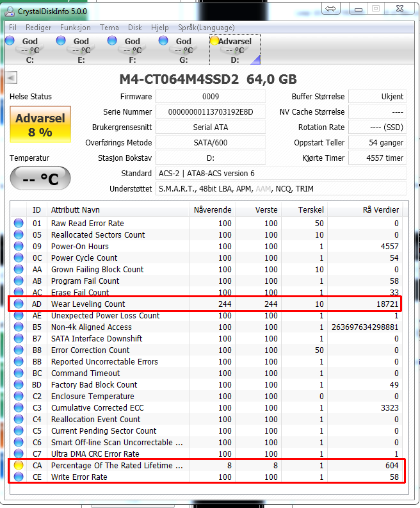The height and width of the screenshot is (508, 420).
Task: Click the Rotation Rate (SSD) field
Action: pos(377,127)
